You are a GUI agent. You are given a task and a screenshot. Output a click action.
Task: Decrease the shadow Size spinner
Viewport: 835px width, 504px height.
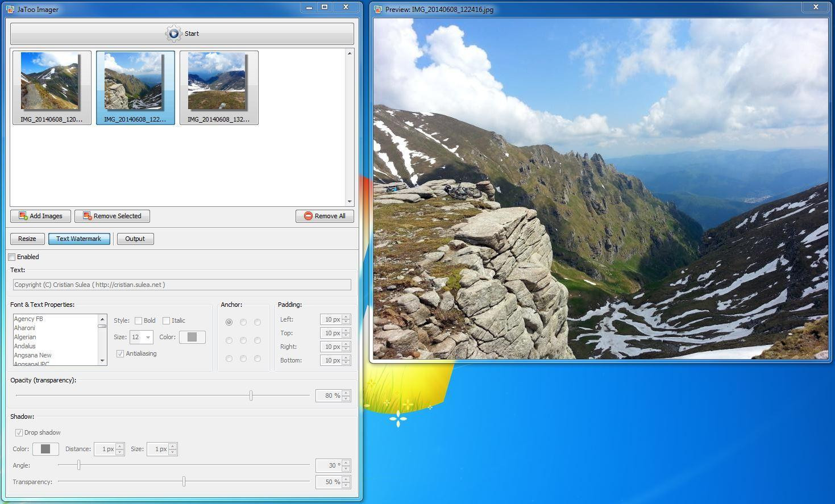tap(173, 452)
